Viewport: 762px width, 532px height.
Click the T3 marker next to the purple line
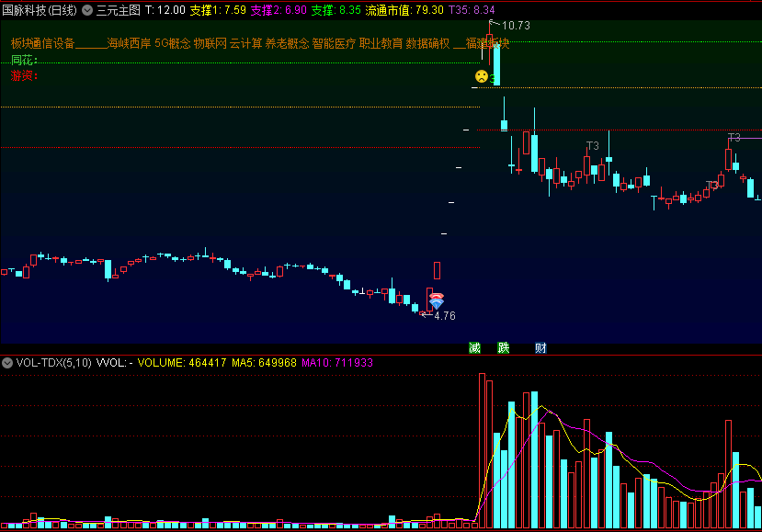pos(734,138)
